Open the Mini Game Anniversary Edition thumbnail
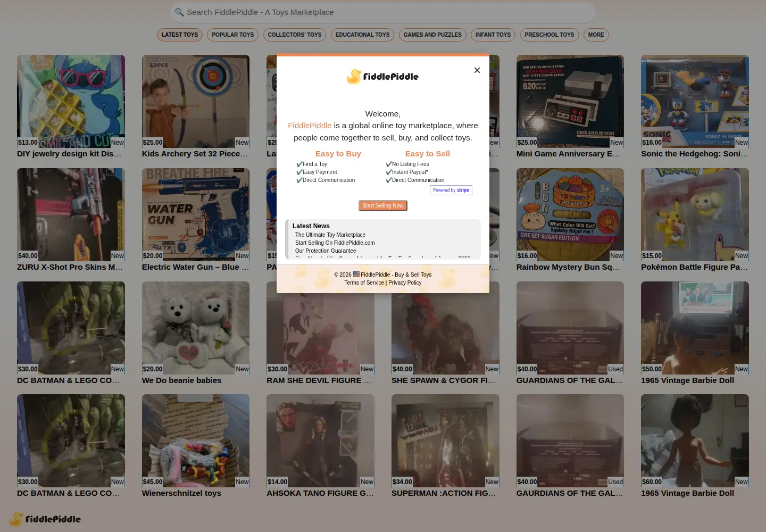The height and width of the screenshot is (532, 766). [570, 101]
